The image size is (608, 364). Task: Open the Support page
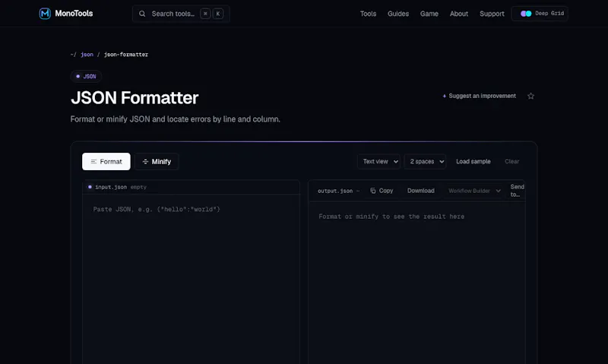click(x=492, y=14)
